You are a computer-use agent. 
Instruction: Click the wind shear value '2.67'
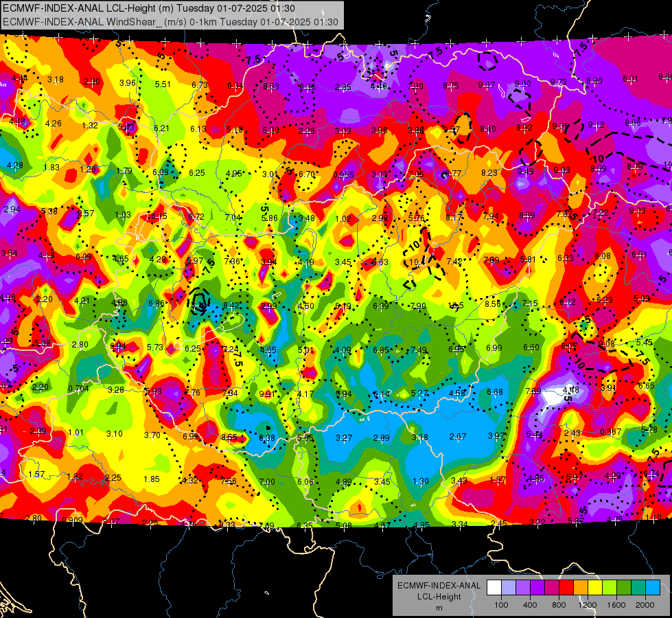458,436
